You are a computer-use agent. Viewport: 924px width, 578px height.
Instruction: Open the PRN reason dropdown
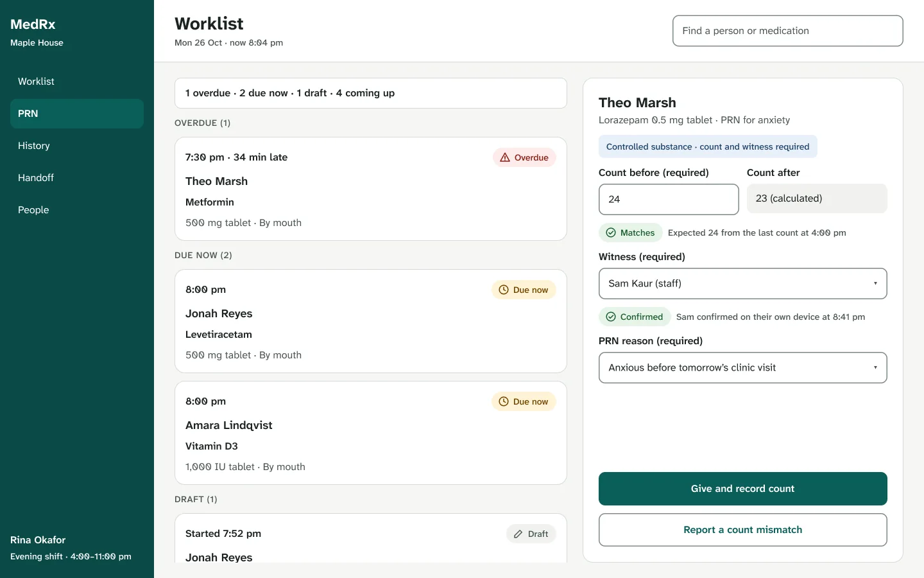click(x=743, y=367)
